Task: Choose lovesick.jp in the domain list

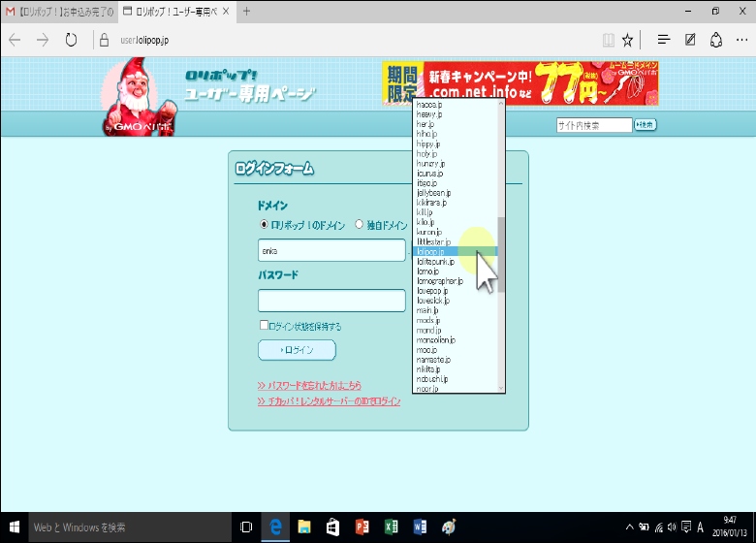Action: click(x=456, y=301)
